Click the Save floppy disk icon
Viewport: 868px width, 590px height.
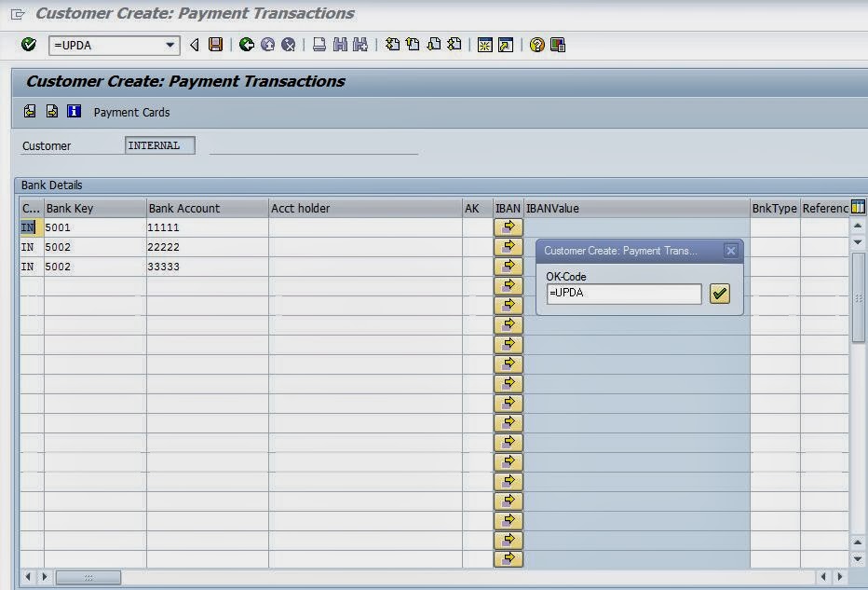tap(216, 45)
